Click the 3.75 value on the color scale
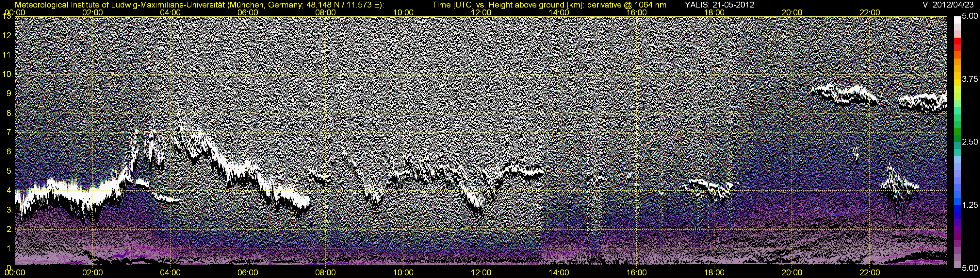The height and width of the screenshot is (278, 980). 970,79
